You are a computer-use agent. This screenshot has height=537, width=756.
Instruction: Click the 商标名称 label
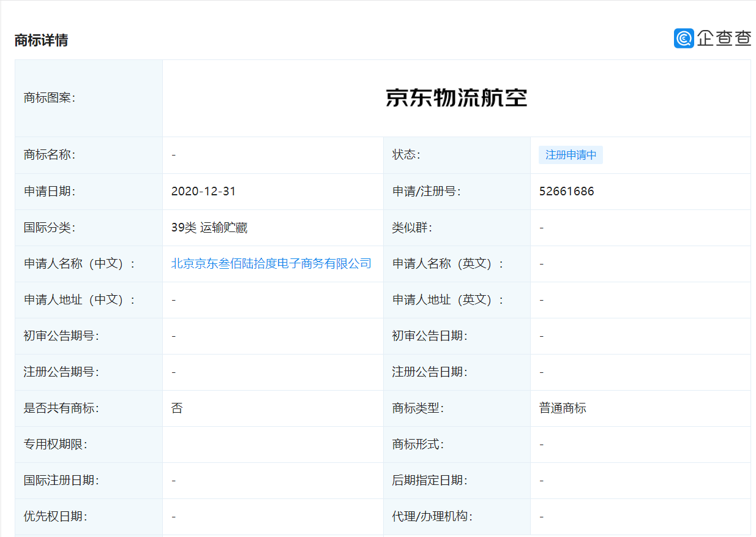pos(50,155)
